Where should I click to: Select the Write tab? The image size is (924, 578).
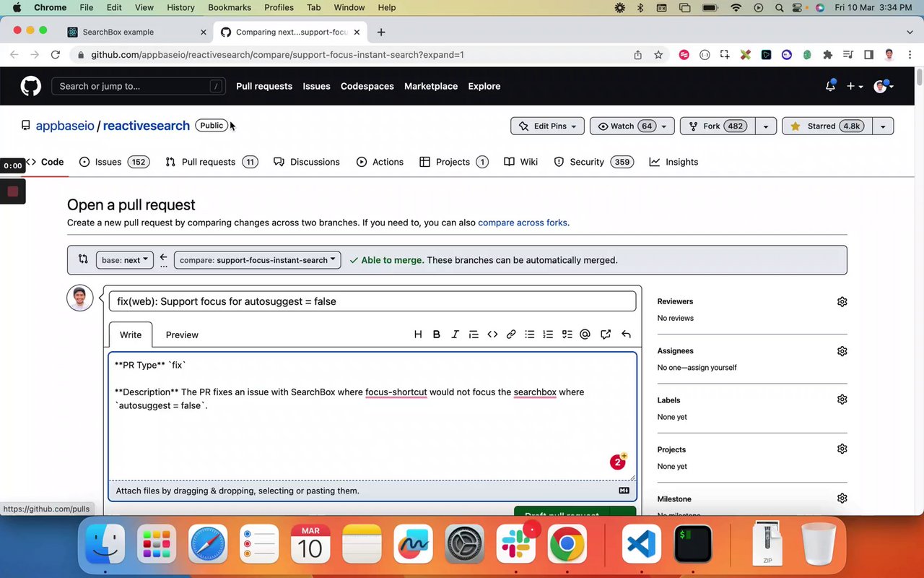pyautogui.click(x=131, y=335)
